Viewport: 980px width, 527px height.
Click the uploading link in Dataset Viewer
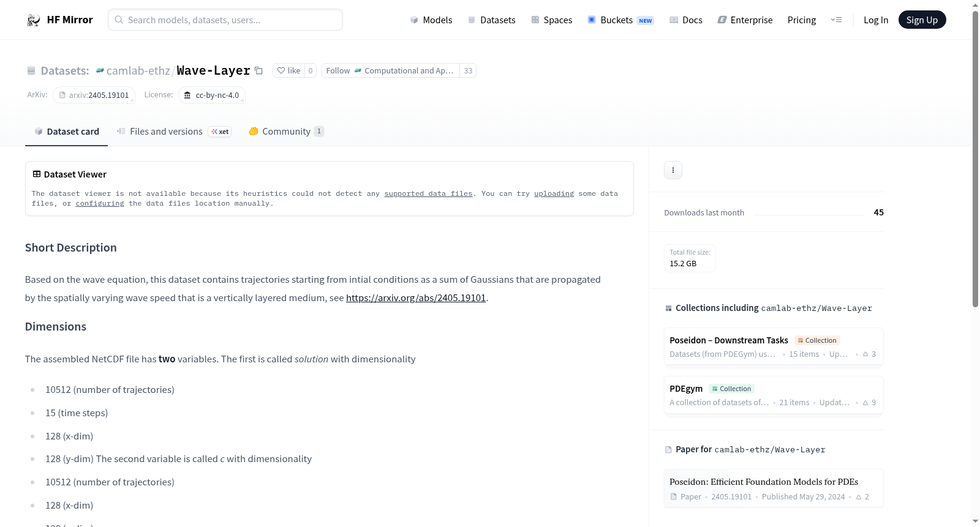click(x=554, y=194)
